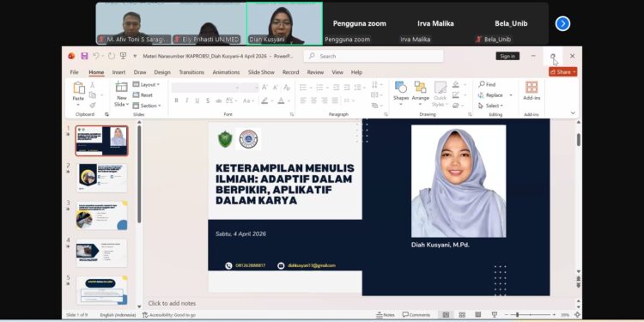Click the Undo arrow icon
The image size is (644, 322).
pyautogui.click(x=96, y=56)
